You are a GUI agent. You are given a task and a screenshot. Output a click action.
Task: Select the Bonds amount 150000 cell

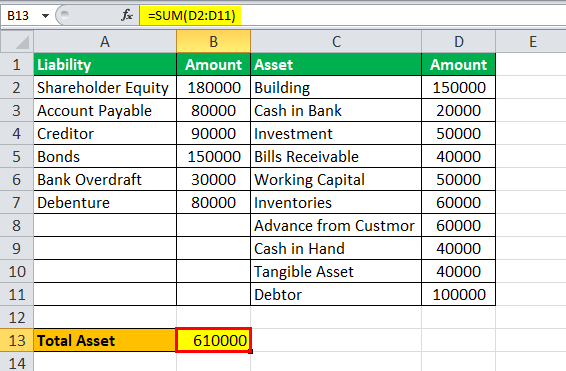(x=213, y=157)
